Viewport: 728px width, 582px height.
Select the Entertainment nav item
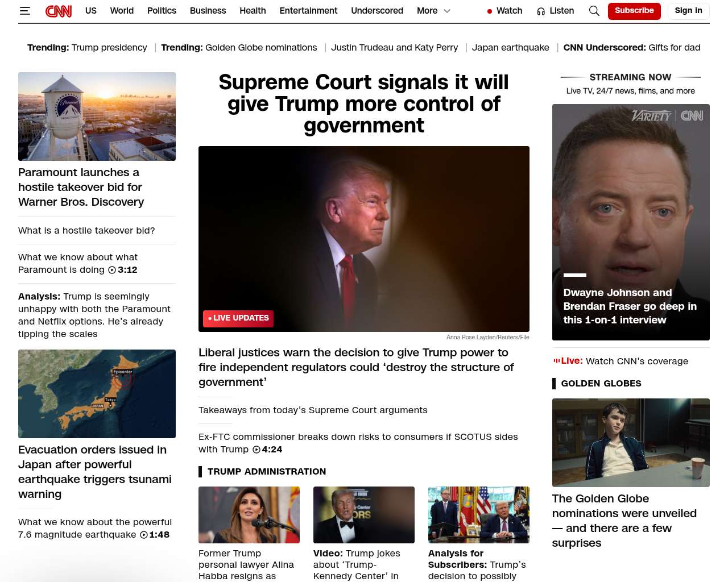click(x=308, y=11)
